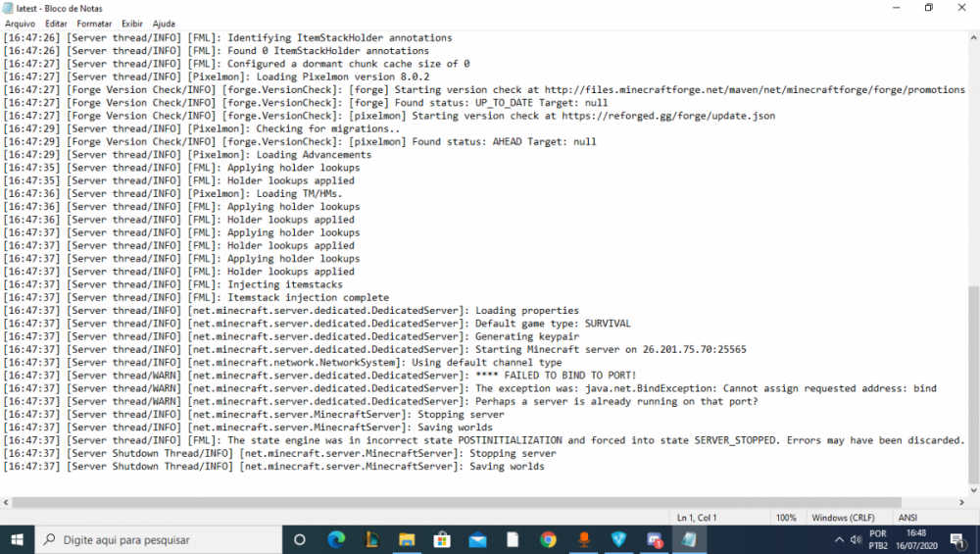Click the vertical scrollbar up arrow

click(974, 37)
